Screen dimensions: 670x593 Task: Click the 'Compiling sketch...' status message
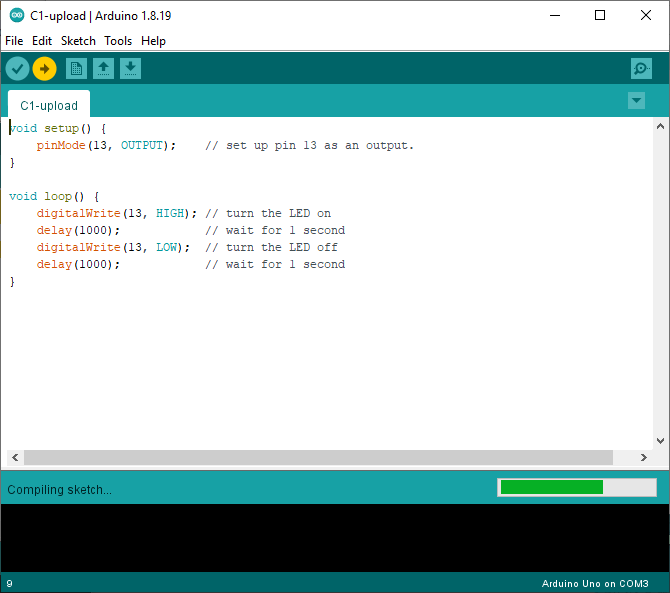coord(59,490)
